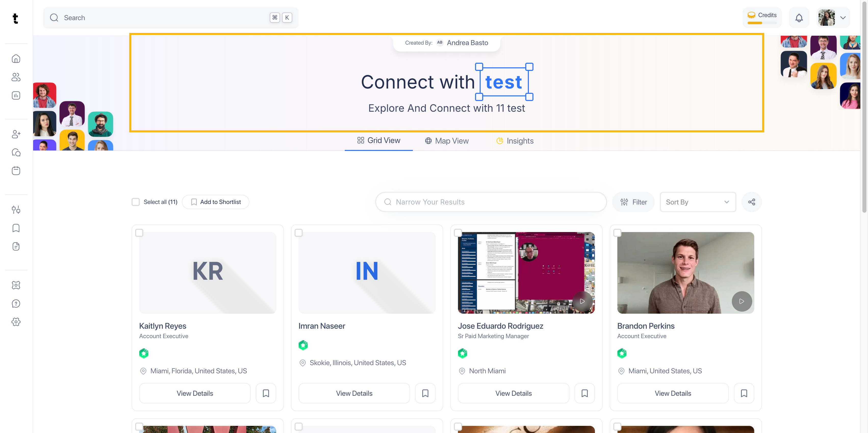
Task: Click the Narrow Your Results field
Action: [491, 202]
